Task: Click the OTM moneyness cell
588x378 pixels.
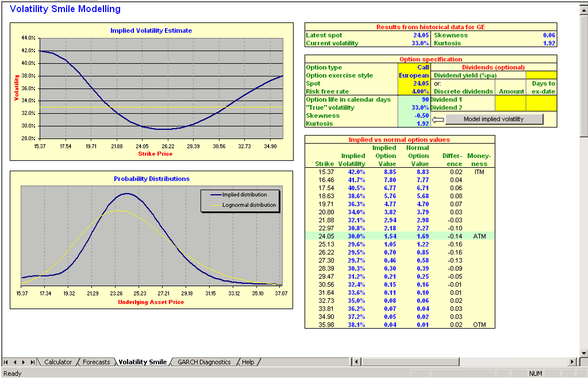Action: pos(479,325)
